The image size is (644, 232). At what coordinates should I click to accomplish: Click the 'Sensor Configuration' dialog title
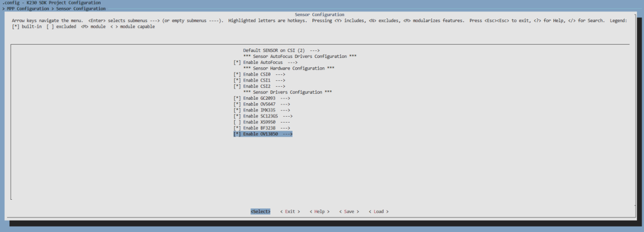click(x=320, y=15)
